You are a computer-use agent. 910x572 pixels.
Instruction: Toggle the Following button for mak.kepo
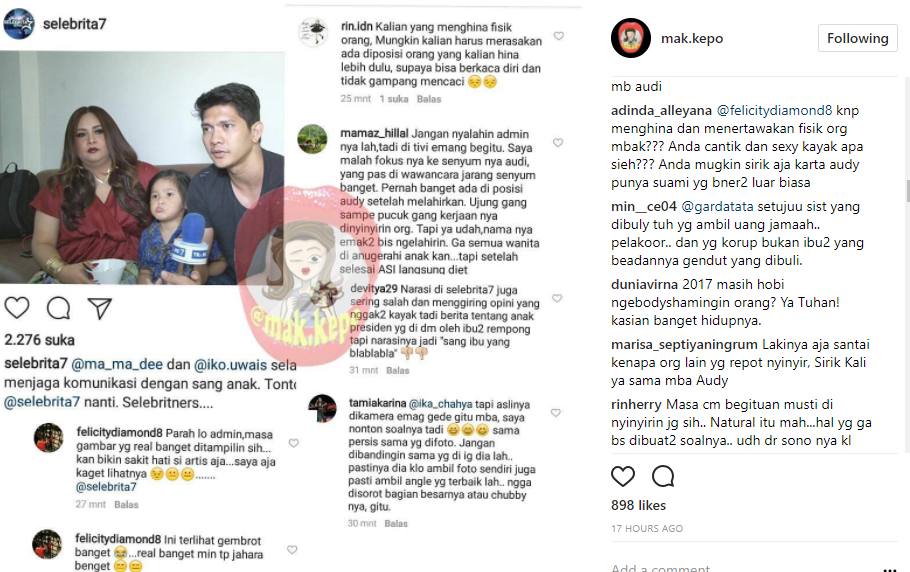point(858,38)
